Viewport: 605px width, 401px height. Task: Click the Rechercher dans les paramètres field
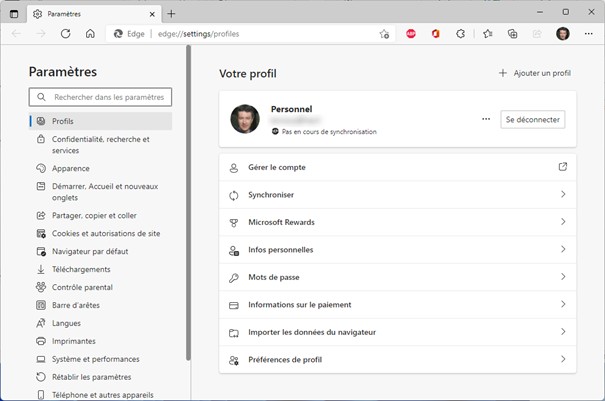pyautogui.click(x=101, y=97)
